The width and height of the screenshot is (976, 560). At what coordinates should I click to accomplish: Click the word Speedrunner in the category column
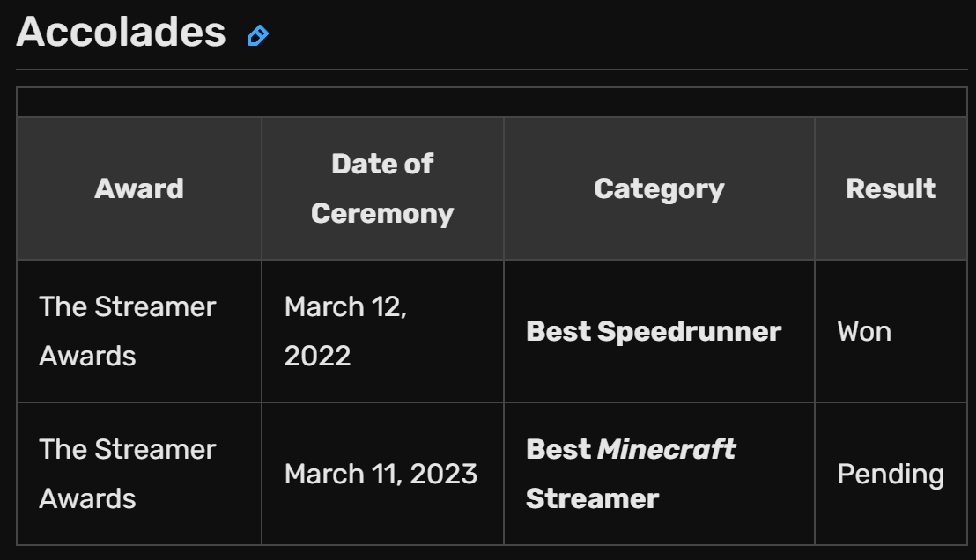(689, 331)
